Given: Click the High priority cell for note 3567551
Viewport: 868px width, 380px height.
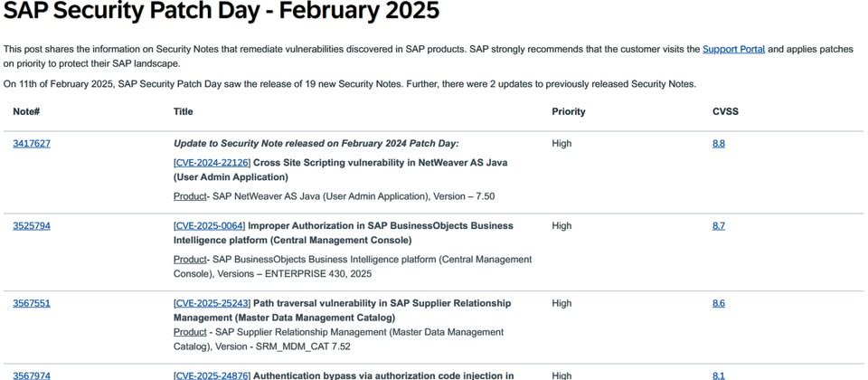Looking at the screenshot, I should [x=561, y=304].
